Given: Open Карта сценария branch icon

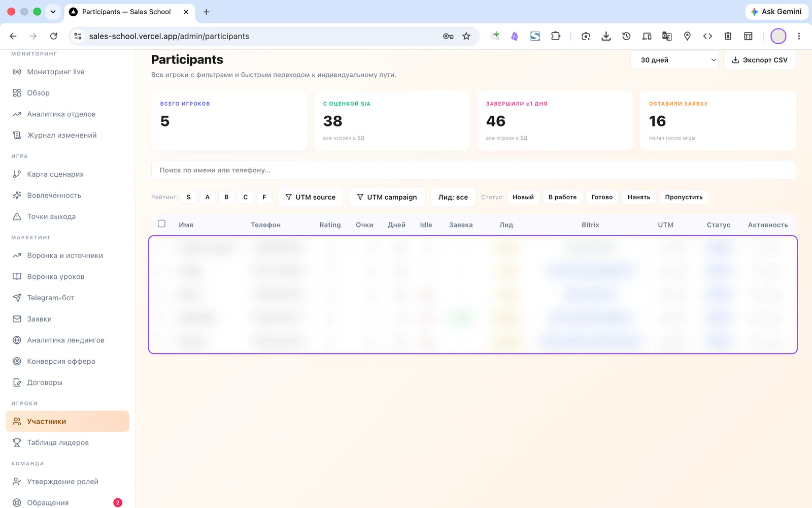Looking at the screenshot, I should (x=17, y=174).
